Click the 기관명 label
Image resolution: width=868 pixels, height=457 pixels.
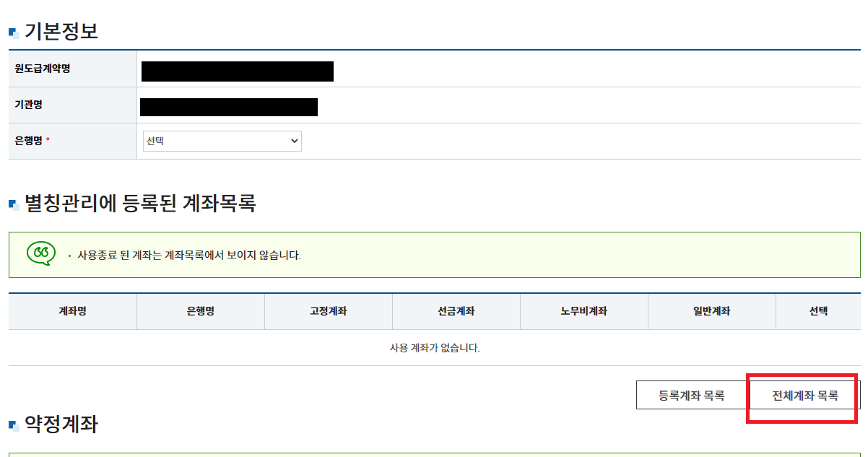pos(29,105)
